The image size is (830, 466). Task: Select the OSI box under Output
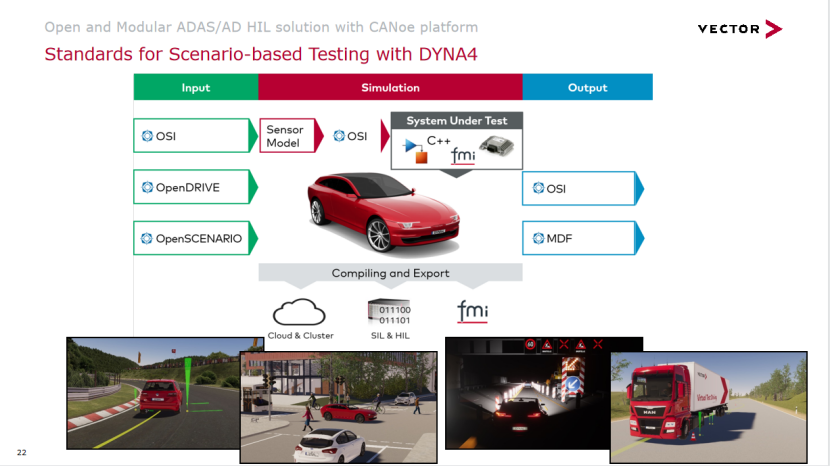click(x=583, y=189)
